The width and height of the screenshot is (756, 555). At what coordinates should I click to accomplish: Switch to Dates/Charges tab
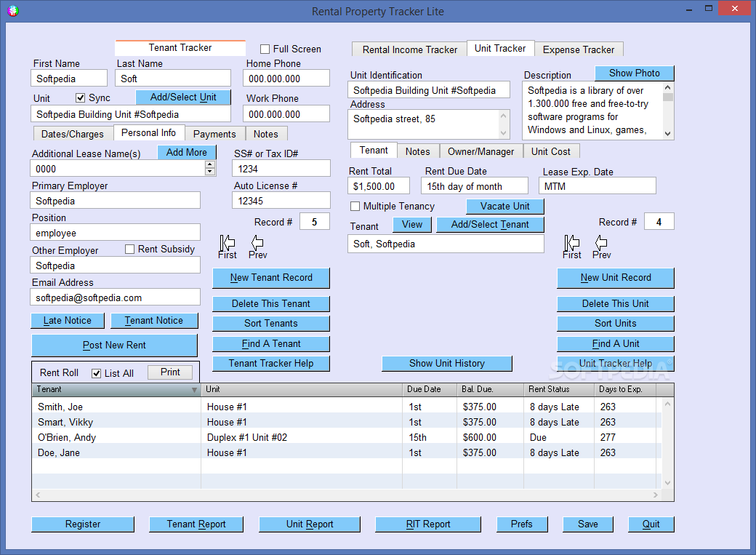(72, 134)
